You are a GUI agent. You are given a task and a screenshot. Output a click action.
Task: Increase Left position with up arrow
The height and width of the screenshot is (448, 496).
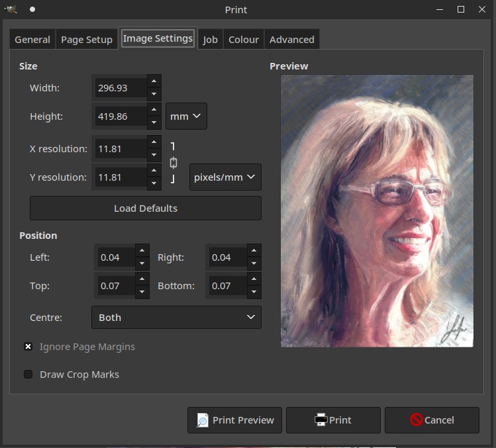142,251
